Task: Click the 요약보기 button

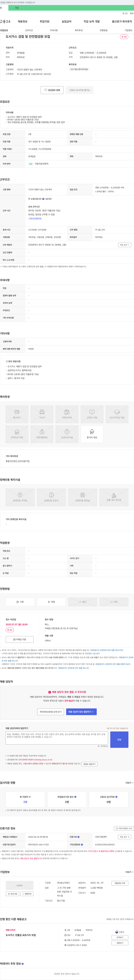Action: coord(120,937)
